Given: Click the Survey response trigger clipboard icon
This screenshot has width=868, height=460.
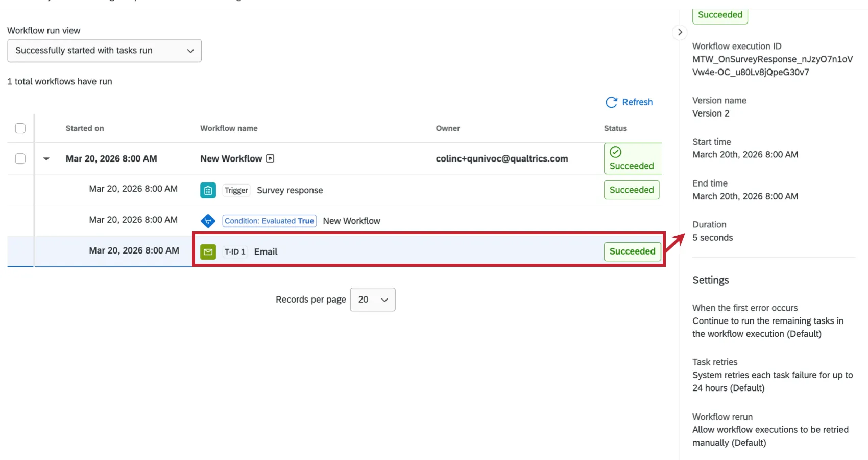Looking at the screenshot, I should (x=208, y=190).
